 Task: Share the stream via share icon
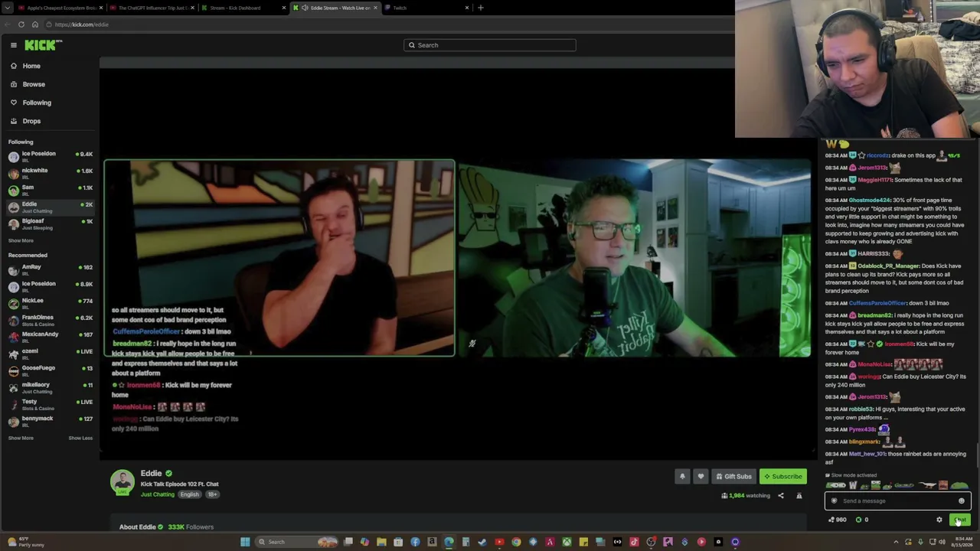(x=781, y=496)
